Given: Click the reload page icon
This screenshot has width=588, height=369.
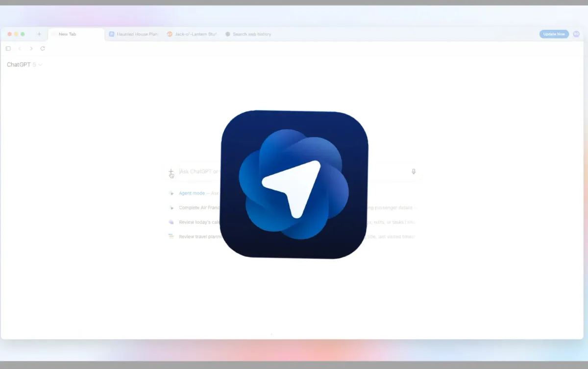Looking at the screenshot, I should click(43, 48).
